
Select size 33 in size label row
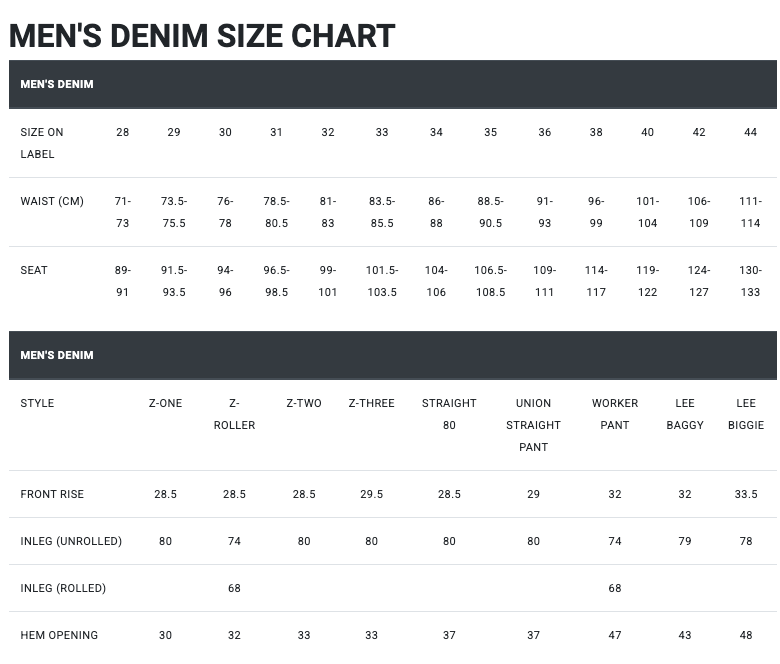tap(382, 132)
